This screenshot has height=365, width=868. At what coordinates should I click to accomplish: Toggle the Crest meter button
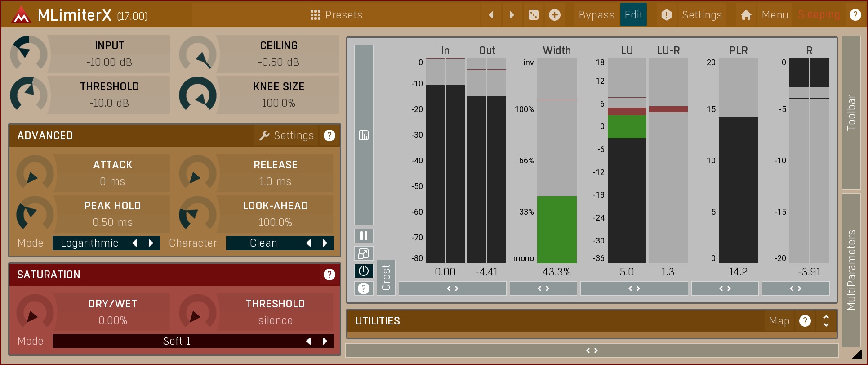386,278
